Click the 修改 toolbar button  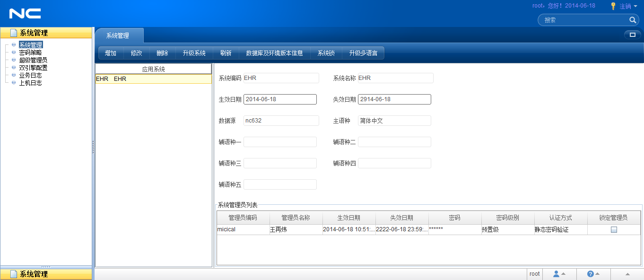coord(136,53)
